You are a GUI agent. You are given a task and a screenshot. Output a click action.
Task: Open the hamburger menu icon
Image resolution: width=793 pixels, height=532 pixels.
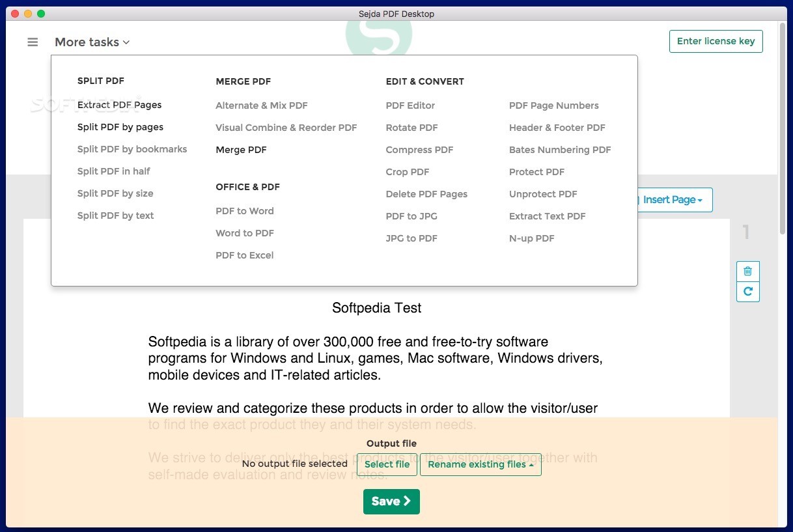click(x=33, y=42)
